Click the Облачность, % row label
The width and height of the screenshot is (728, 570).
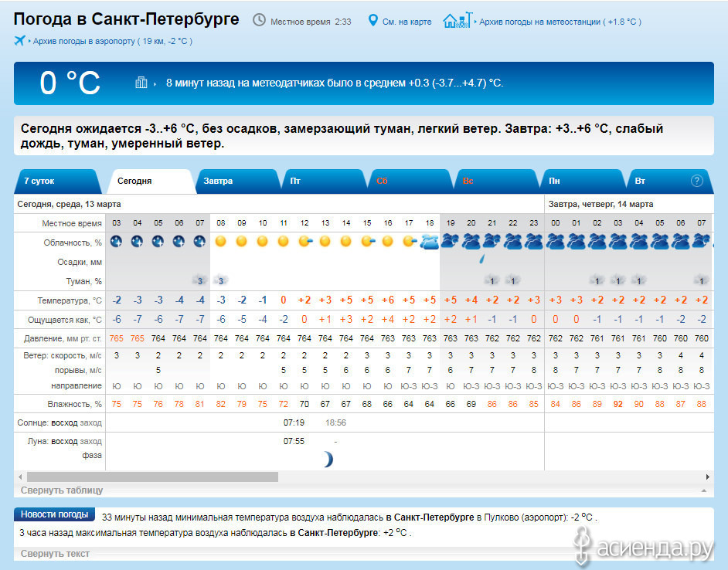click(x=73, y=243)
